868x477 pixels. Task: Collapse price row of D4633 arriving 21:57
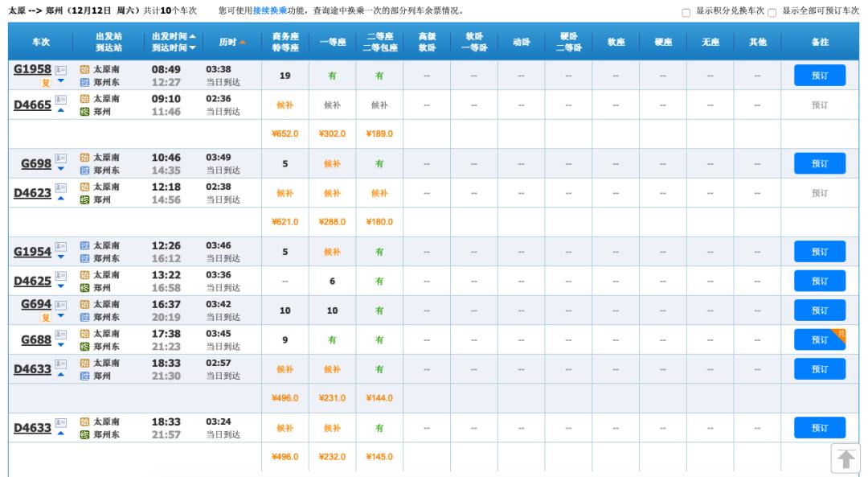(61, 434)
